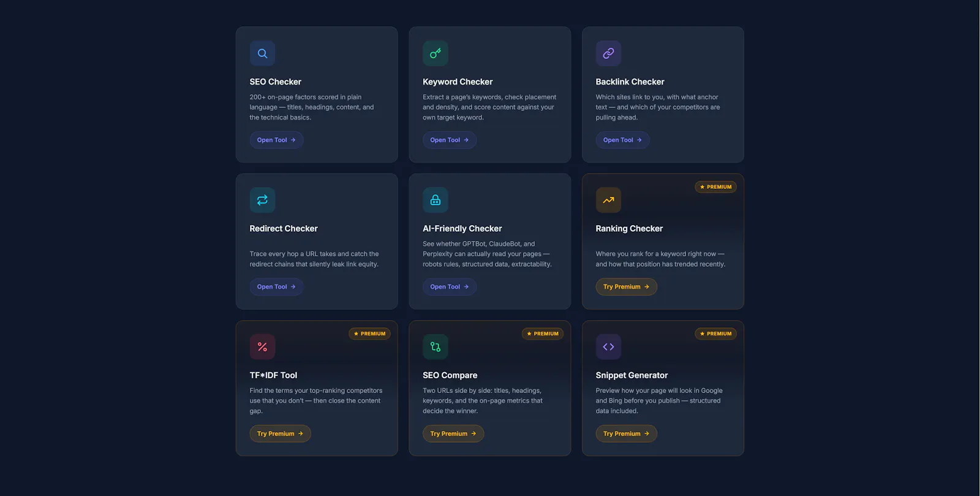
Task: Click the TF*IDF Tool percent icon
Action: [262, 347]
